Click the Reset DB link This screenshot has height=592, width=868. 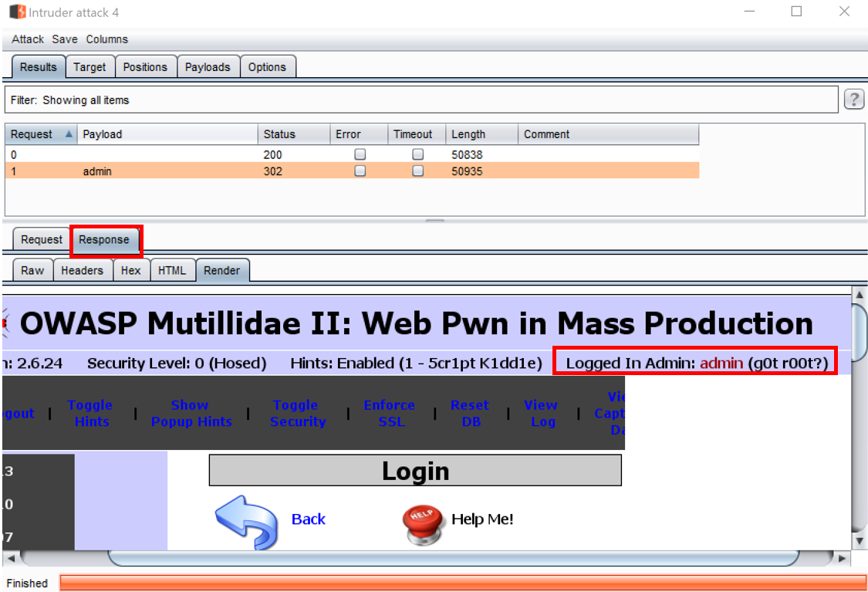point(470,413)
